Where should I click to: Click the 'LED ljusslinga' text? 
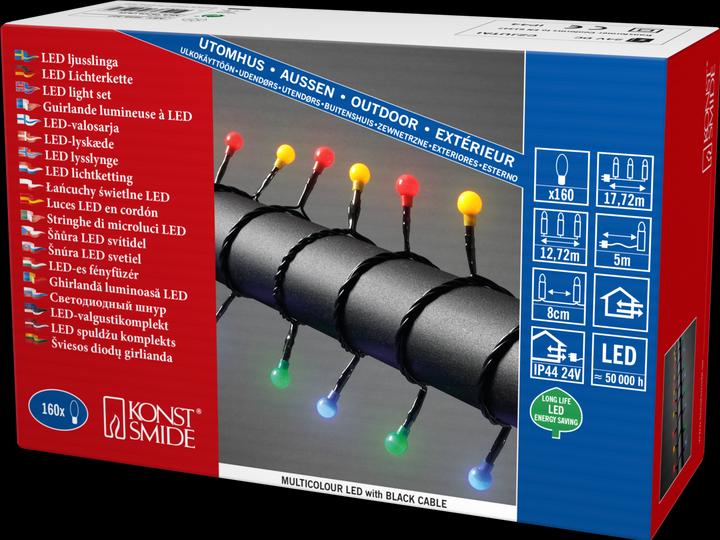click(79, 61)
